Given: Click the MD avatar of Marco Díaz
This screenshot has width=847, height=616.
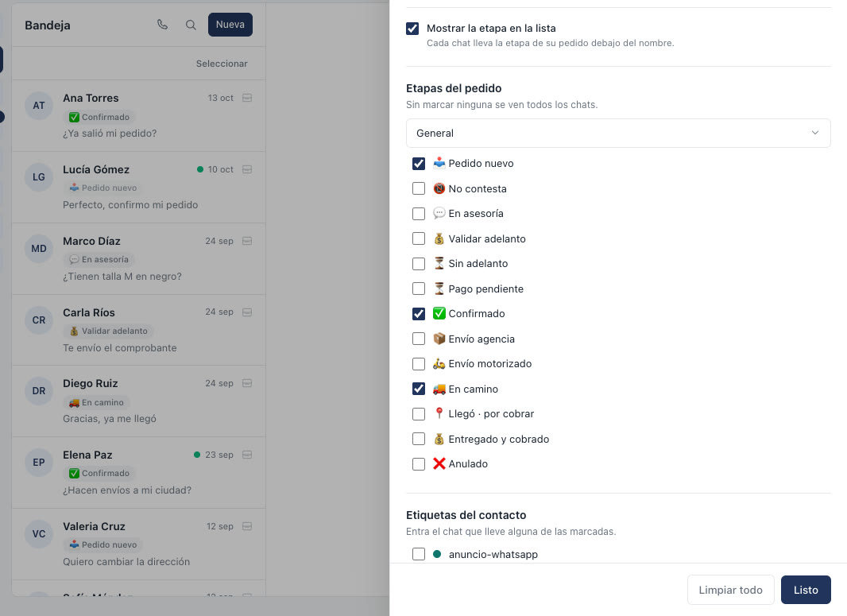Looking at the screenshot, I should click(x=39, y=249).
